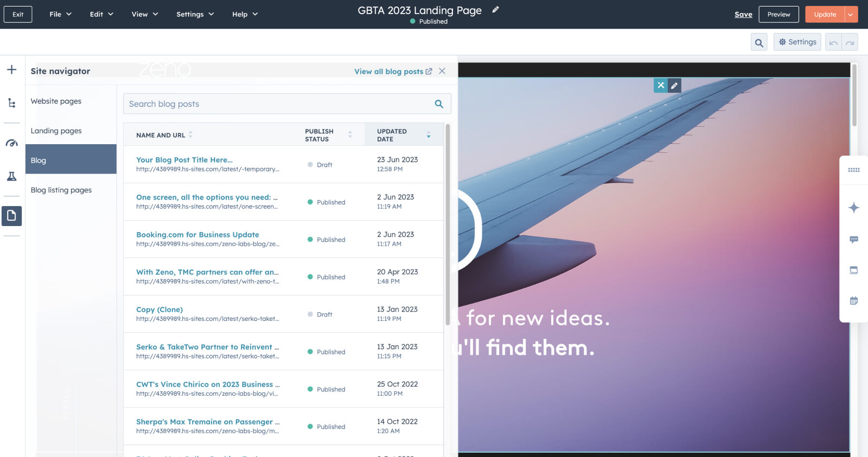The image size is (868, 457).
Task: Open the optimization gauge icon
Action: click(11, 143)
